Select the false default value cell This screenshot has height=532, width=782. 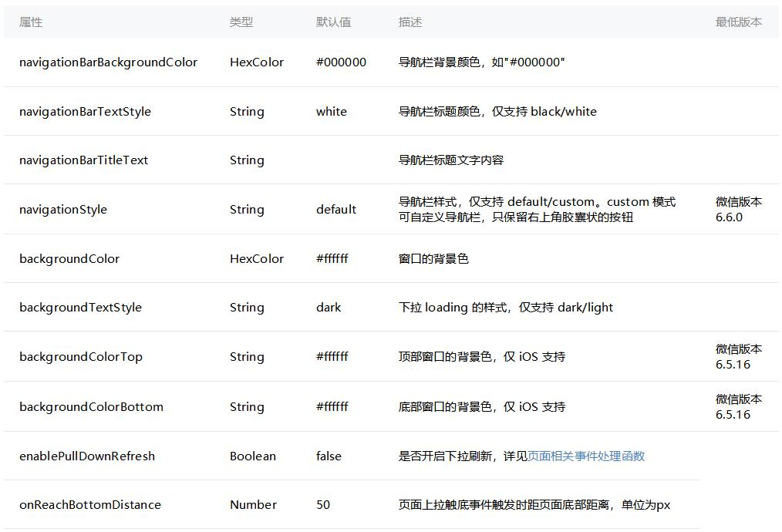tap(329, 456)
